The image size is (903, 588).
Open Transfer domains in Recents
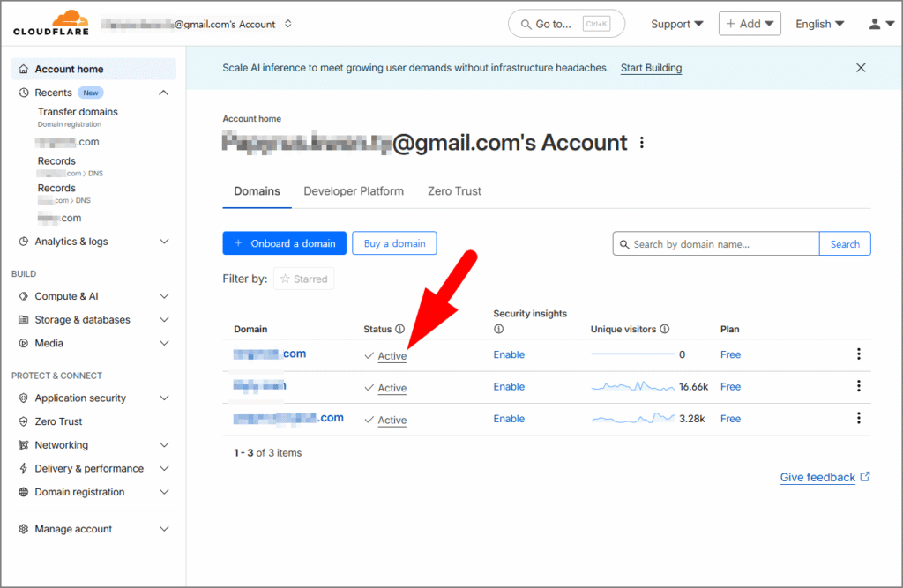point(78,112)
